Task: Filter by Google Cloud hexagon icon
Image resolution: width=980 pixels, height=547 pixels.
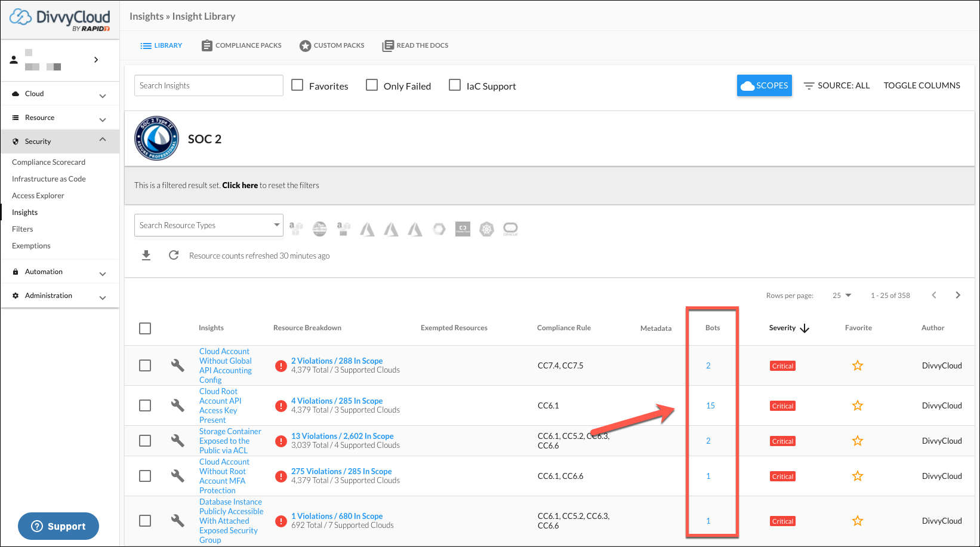Action: pos(439,229)
